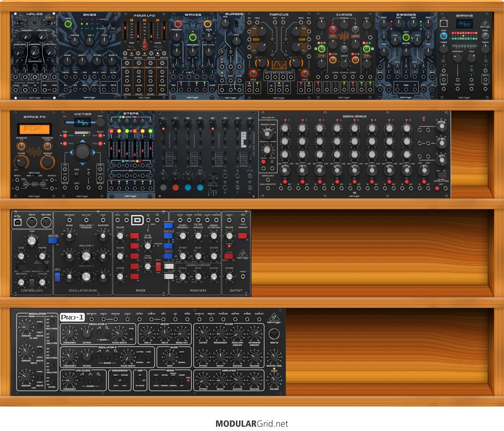Viewport: 504px width, 431px height.
Task: Click the Cutoff Frequency knob on Model D
Action: tap(183, 236)
